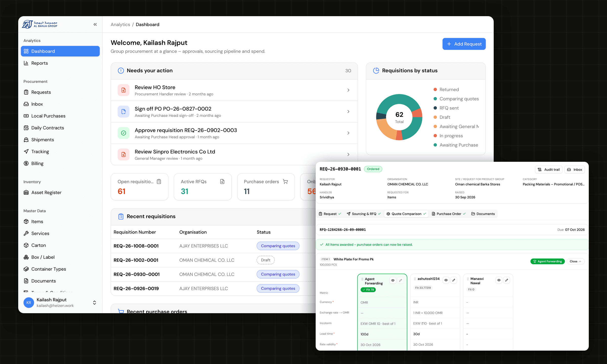This screenshot has width=607, height=364.
Task: Click the Local Purchases cash icon
Action: pos(26,116)
